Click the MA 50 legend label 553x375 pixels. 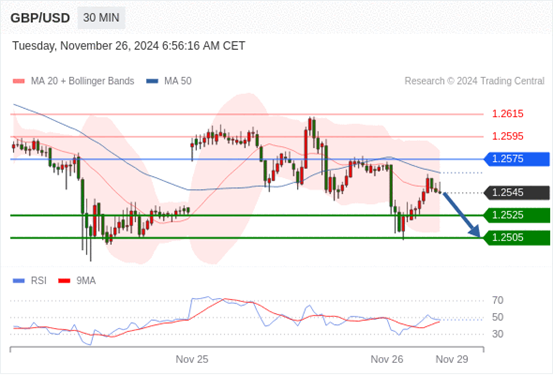(178, 81)
